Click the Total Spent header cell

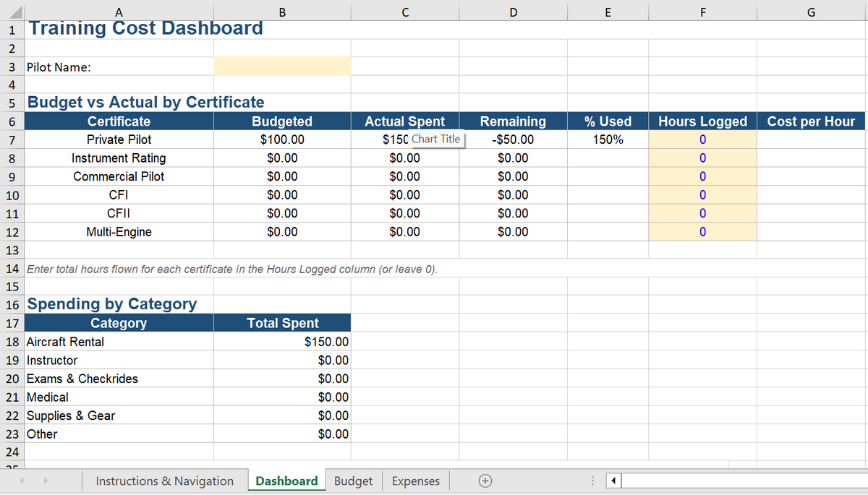click(x=282, y=323)
